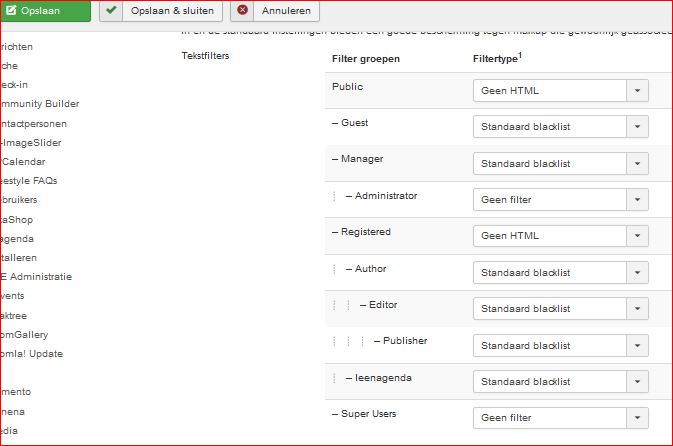Open the Calendar sidebar item
The image size is (673, 446).
[x=23, y=162]
